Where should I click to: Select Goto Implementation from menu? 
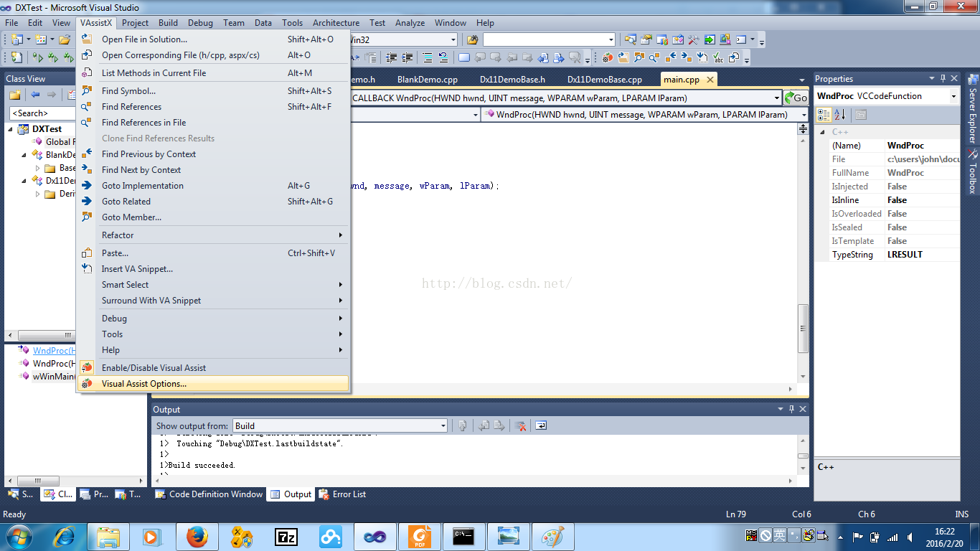[213, 185]
